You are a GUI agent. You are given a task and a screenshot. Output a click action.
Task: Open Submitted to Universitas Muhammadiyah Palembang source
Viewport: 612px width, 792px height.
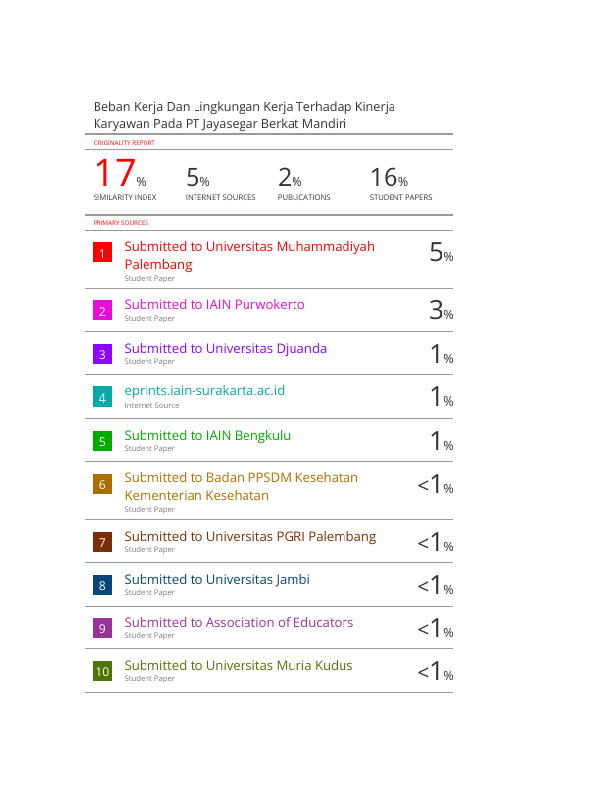click(249, 255)
